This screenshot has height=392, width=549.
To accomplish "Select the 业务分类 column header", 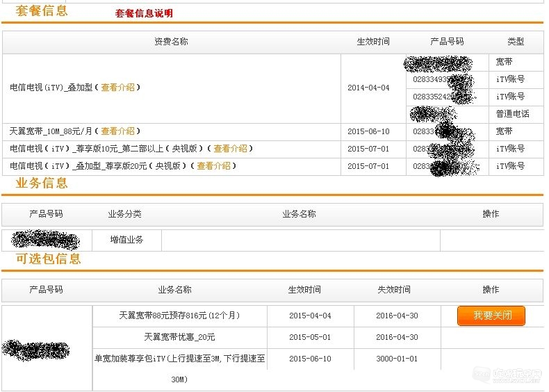I will (x=124, y=214).
